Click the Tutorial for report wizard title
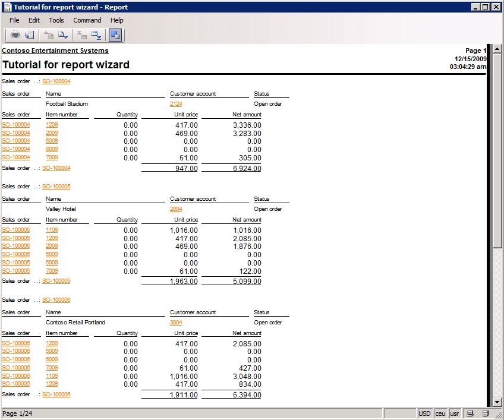 coord(66,65)
